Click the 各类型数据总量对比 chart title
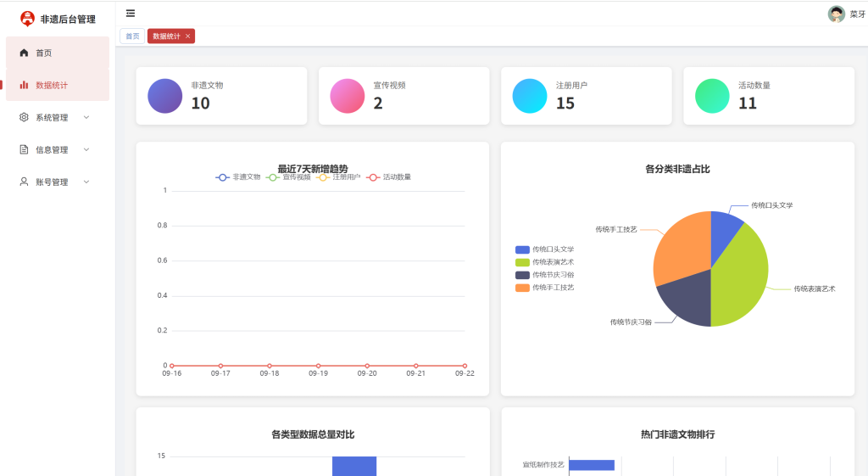This screenshot has height=476, width=868. pos(313,434)
